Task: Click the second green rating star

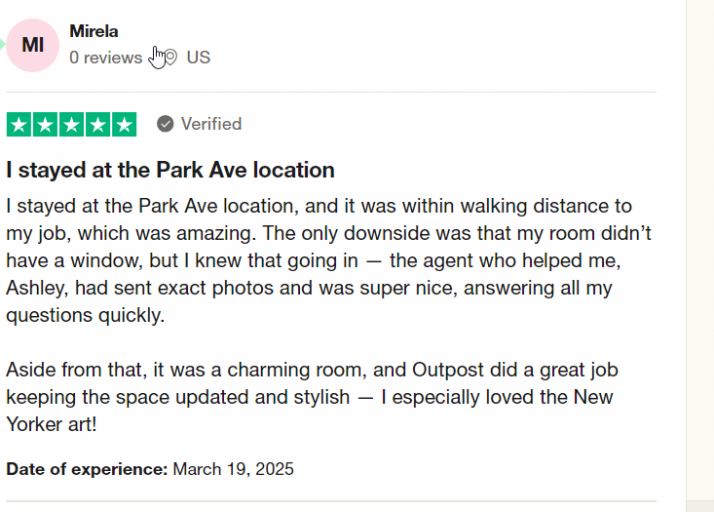Action: point(45,124)
